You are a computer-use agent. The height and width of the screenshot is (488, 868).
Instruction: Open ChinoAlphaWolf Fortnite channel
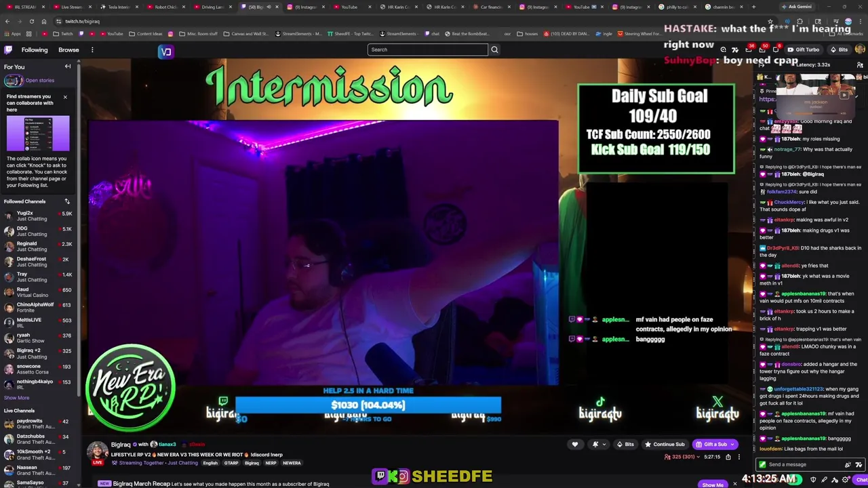coord(39,307)
